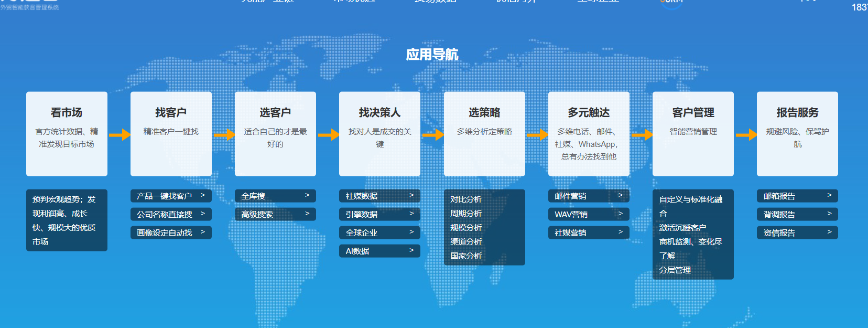Select 引擎数据 under 找决策人

pos(362,214)
